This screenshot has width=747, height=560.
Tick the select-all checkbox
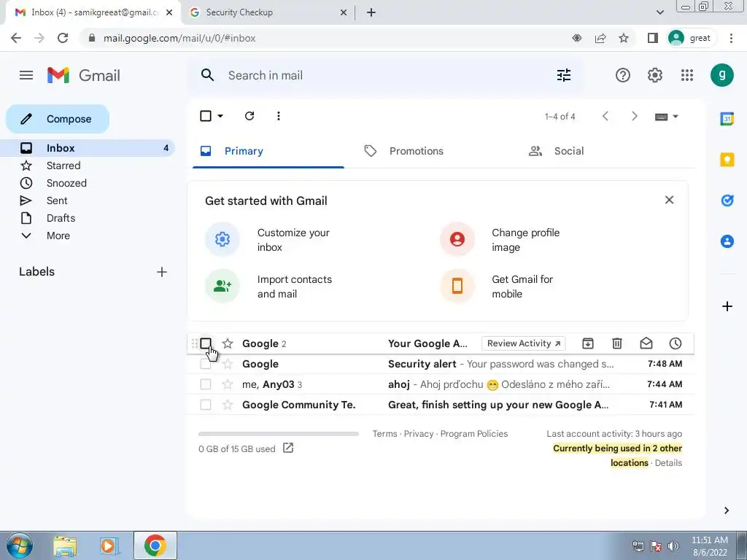coord(206,116)
